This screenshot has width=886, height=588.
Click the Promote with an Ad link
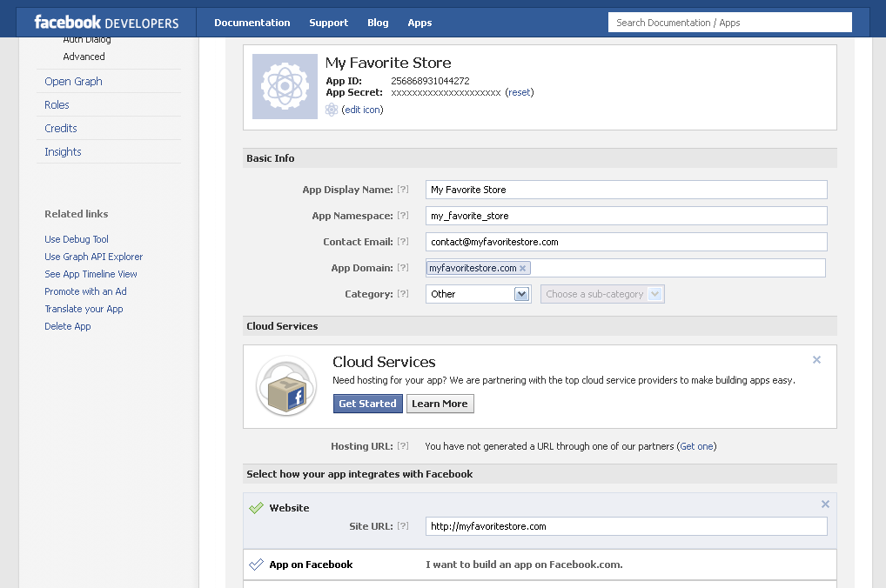click(x=86, y=291)
